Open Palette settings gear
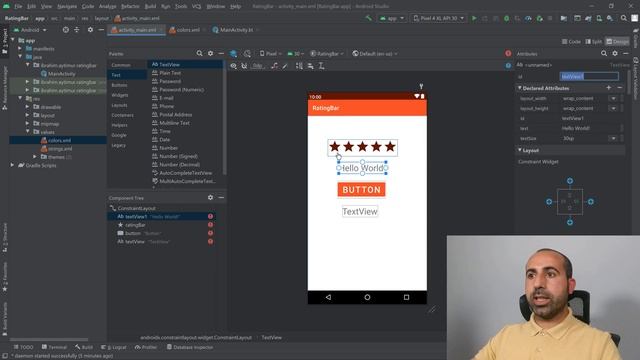The width and height of the screenshot is (640, 360). (x=210, y=53)
